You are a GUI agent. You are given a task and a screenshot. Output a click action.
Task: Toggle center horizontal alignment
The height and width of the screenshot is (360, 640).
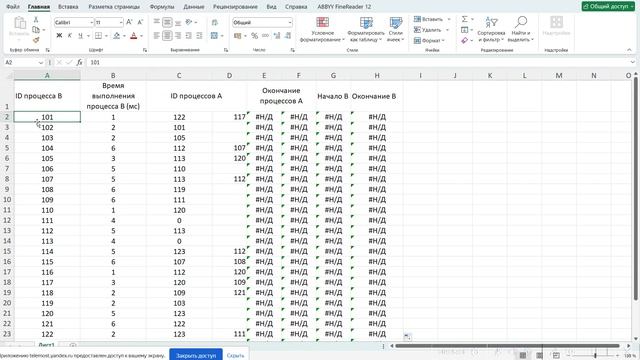coord(167,36)
